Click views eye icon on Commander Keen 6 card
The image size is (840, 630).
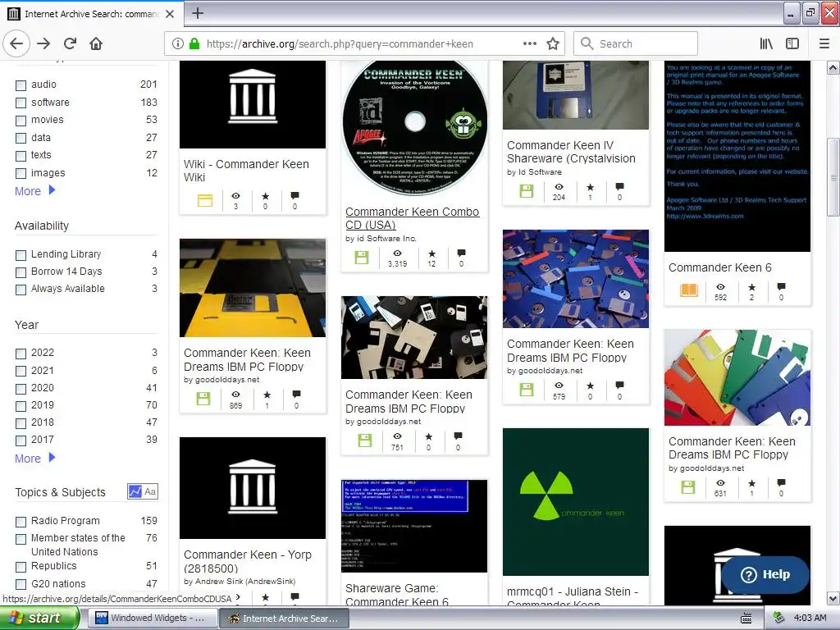pyautogui.click(x=720, y=287)
